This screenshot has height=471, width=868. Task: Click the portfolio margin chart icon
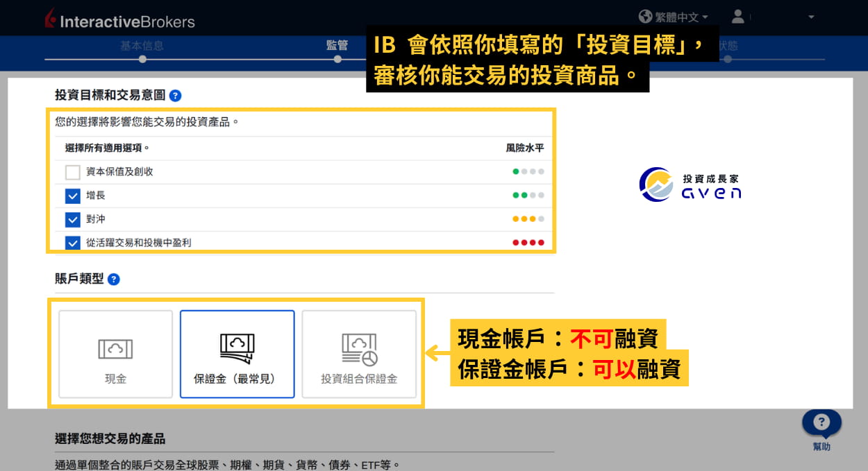coord(359,349)
